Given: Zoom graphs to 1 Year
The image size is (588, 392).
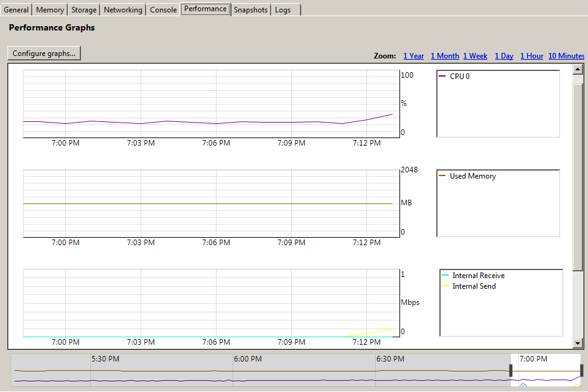Looking at the screenshot, I should (414, 56).
